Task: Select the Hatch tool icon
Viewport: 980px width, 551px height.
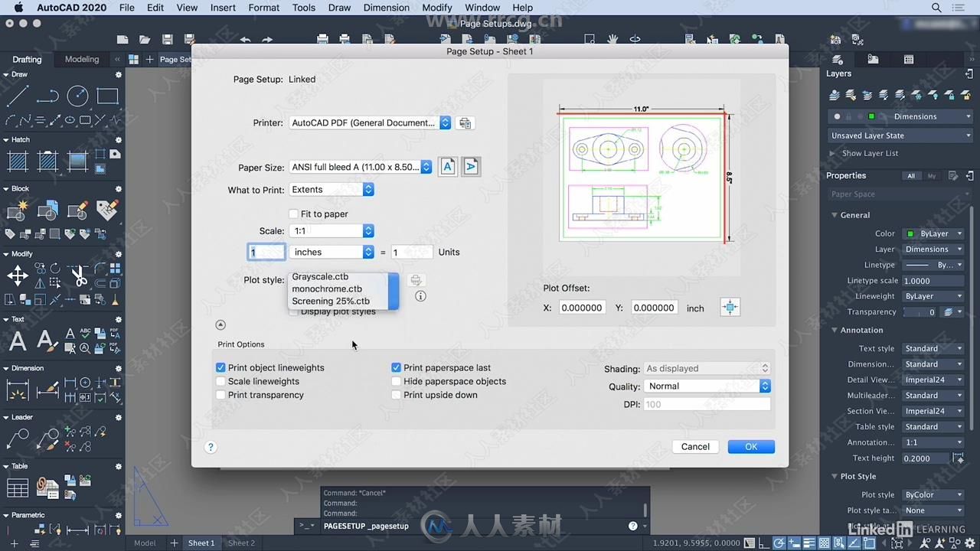Action: 18,161
